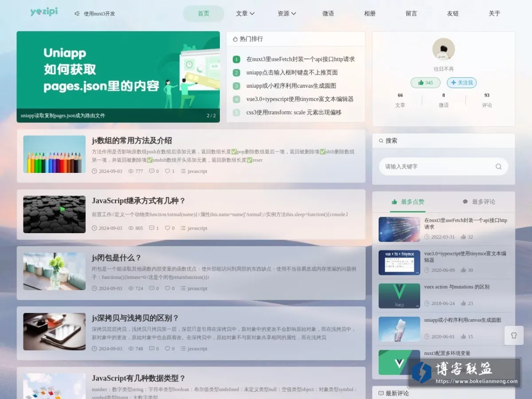Screen dimensions: 532x399
Task: Go to the 首页 nav item
Action: [203, 14]
